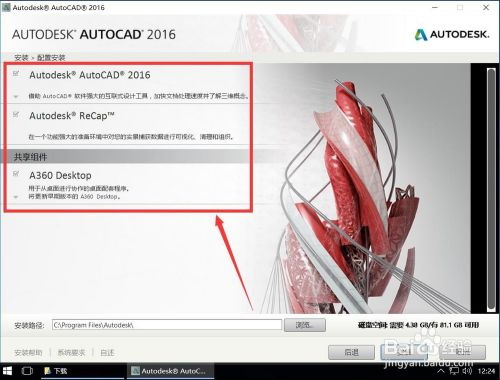This screenshot has height=380, width=500.
Task: Open the 自述 readme link
Action: [x=107, y=352]
